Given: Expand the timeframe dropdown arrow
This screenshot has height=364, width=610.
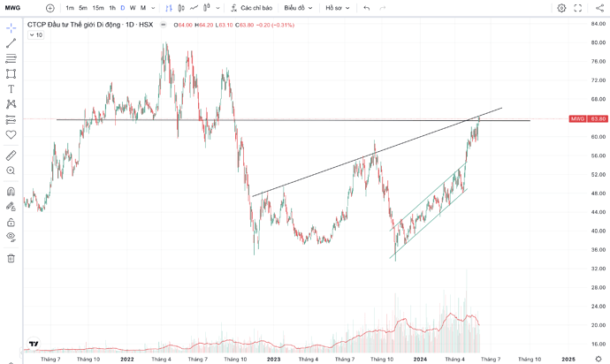Looking at the screenshot, I should (x=153, y=8).
